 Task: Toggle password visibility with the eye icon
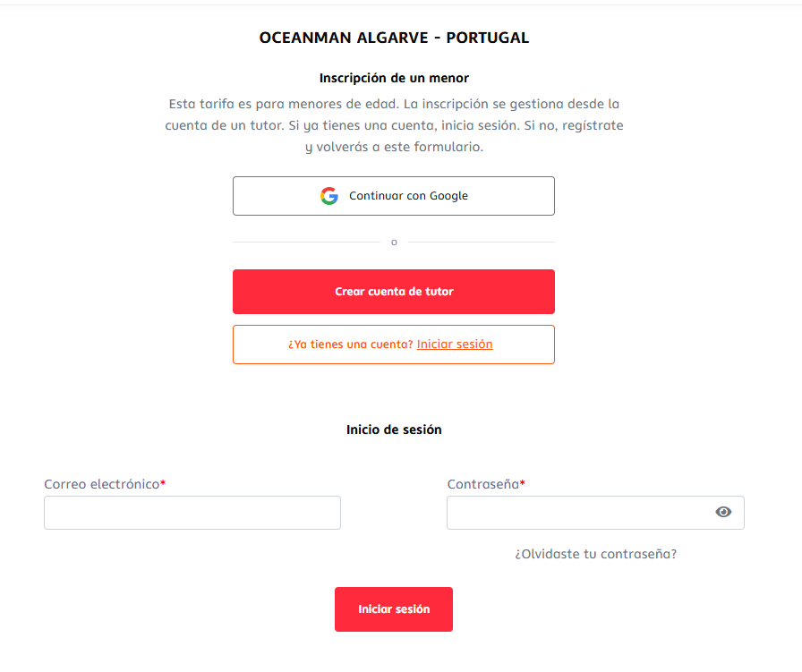click(x=723, y=512)
